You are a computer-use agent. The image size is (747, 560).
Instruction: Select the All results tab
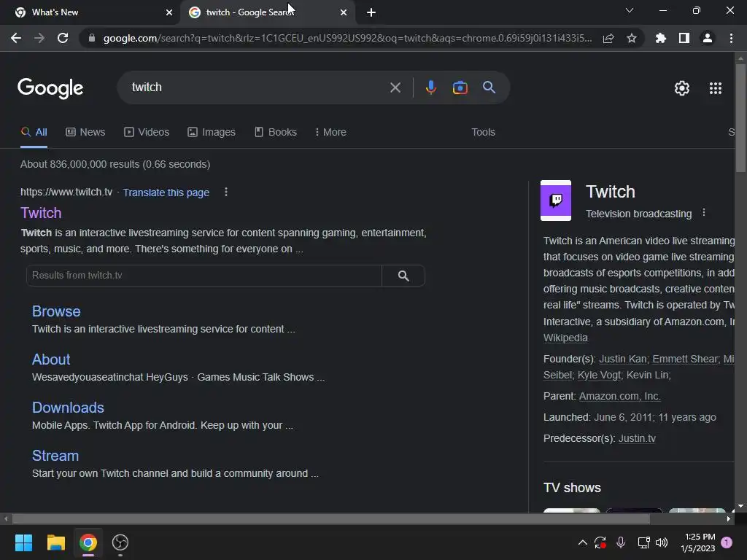(34, 132)
